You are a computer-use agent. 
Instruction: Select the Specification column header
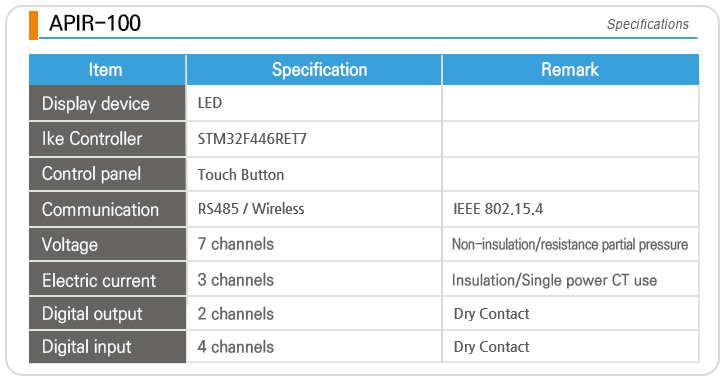coord(314,70)
